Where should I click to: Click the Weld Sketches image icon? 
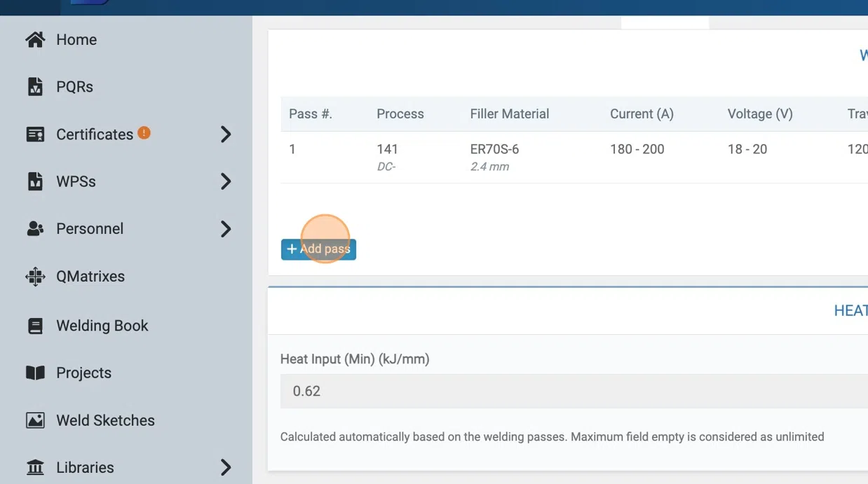(x=35, y=420)
